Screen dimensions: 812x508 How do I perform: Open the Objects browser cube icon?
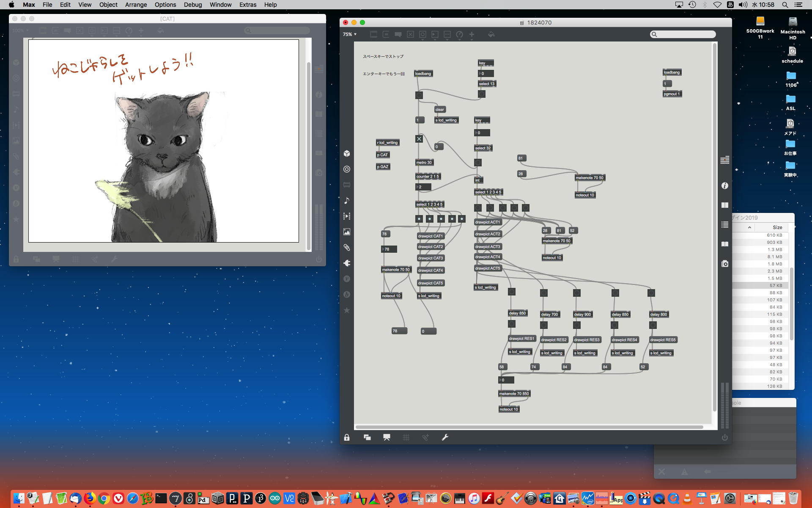click(x=347, y=153)
